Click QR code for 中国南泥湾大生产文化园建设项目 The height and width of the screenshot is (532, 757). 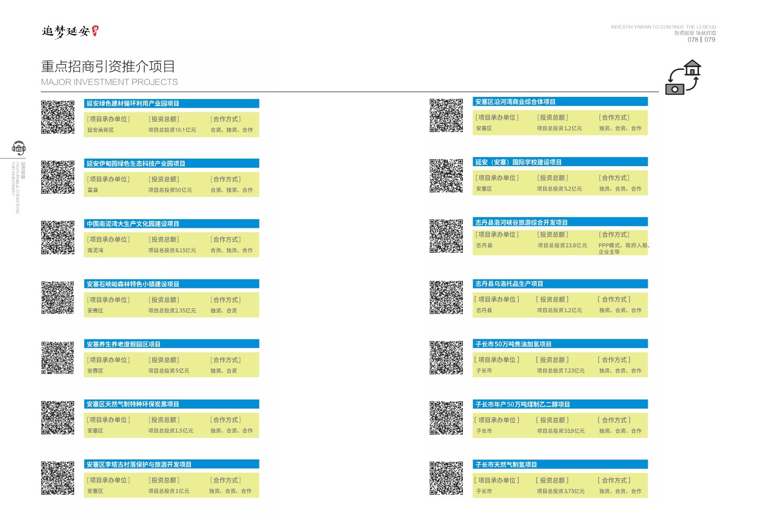pyautogui.click(x=58, y=237)
